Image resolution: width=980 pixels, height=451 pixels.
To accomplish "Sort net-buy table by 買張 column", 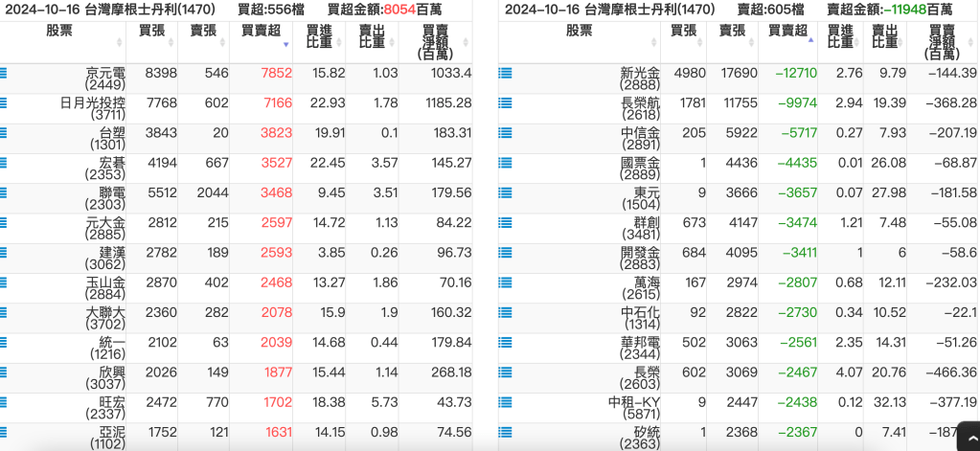I will click(151, 31).
